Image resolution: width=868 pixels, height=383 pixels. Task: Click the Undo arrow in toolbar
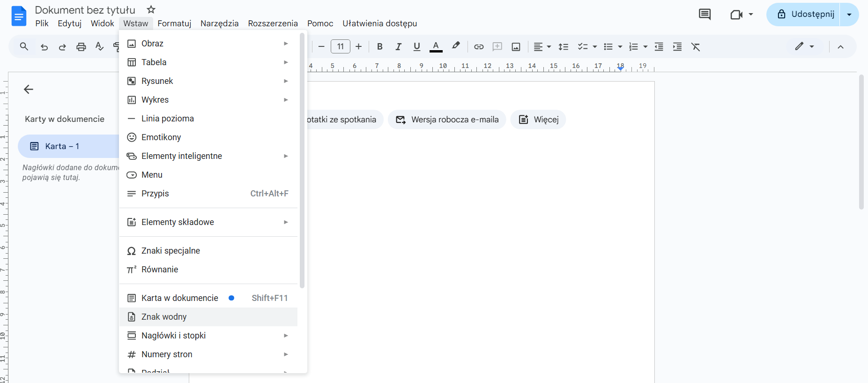coord(44,47)
